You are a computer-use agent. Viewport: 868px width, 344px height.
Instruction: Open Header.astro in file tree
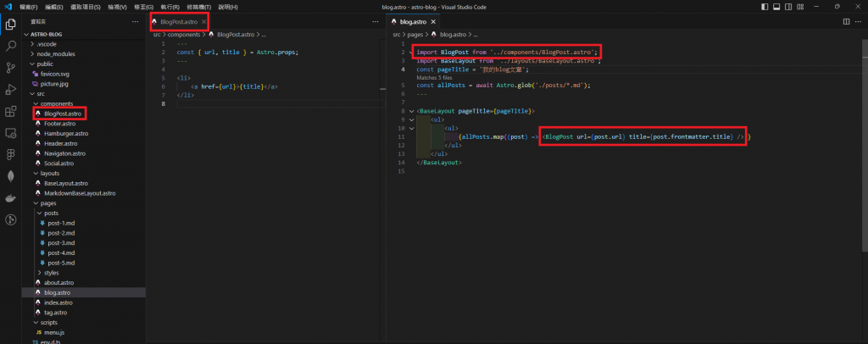point(60,144)
